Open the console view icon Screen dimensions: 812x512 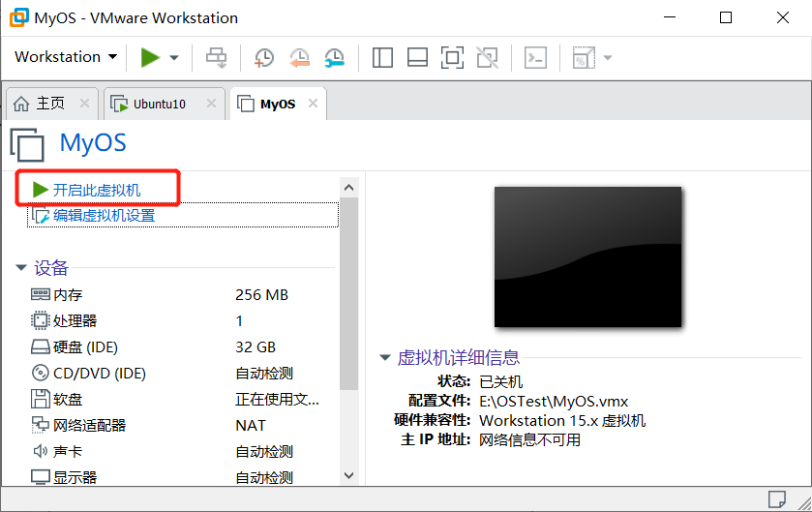coord(535,57)
